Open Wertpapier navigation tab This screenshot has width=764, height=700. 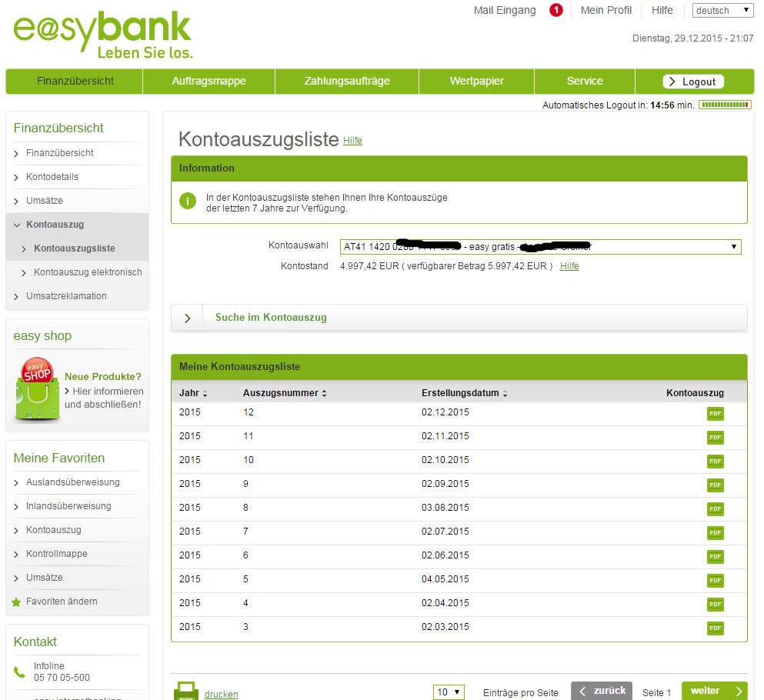(476, 82)
